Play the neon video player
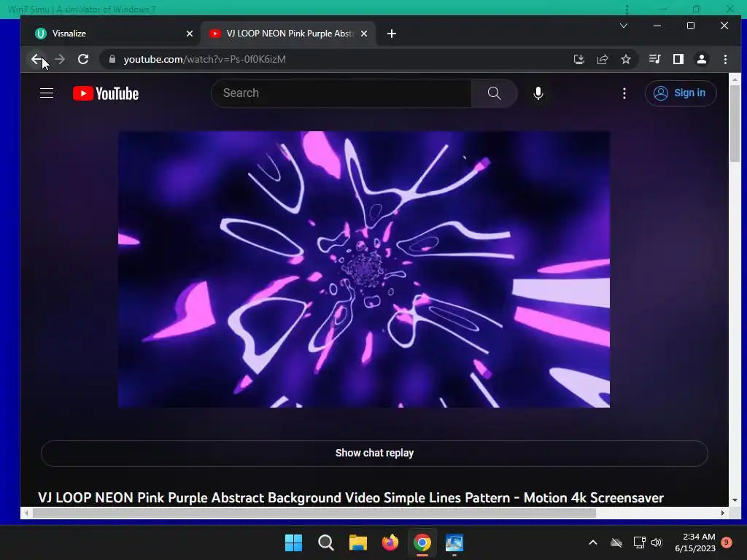 [364, 269]
